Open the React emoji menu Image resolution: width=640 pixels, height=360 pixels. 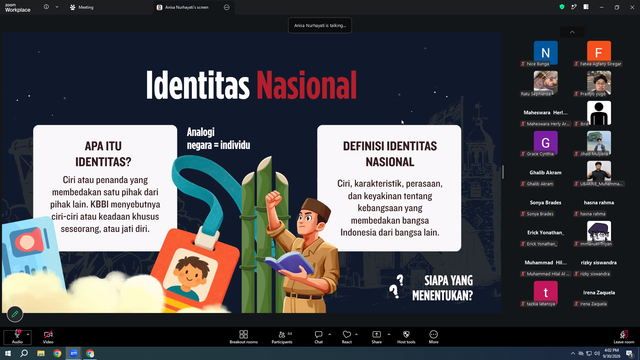point(347,337)
